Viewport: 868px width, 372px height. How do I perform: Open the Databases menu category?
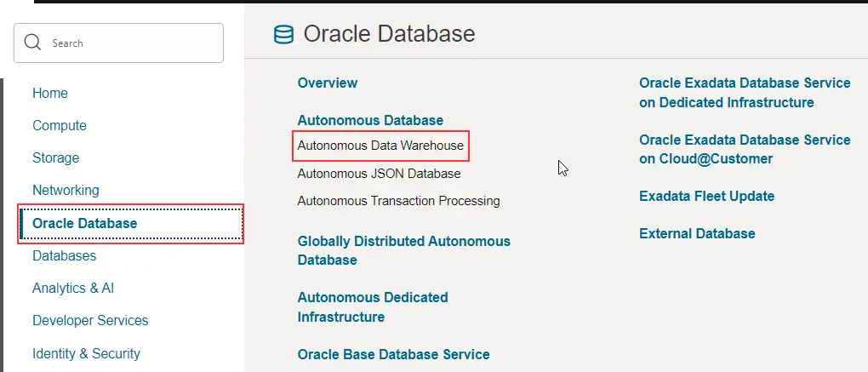click(x=64, y=255)
